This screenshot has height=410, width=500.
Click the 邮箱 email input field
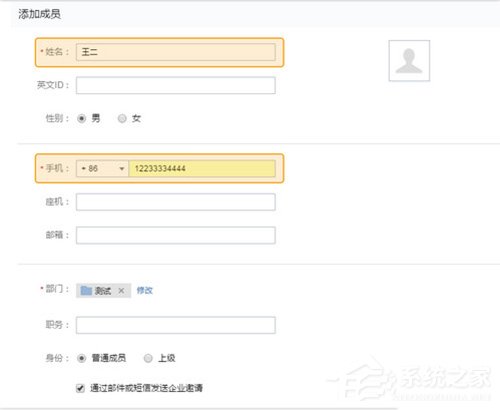[176, 235]
